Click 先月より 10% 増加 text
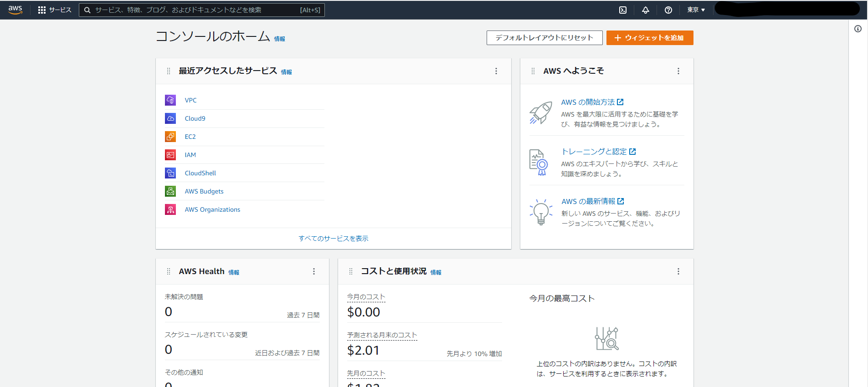Image resolution: width=868 pixels, height=387 pixels. click(474, 354)
